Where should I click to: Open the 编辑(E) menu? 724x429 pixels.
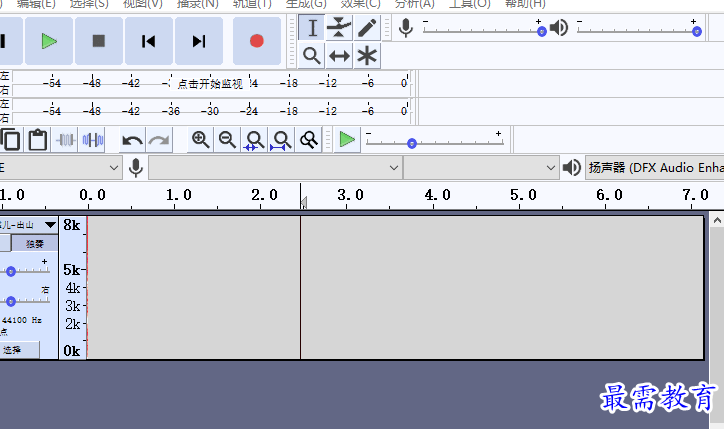pyautogui.click(x=36, y=4)
